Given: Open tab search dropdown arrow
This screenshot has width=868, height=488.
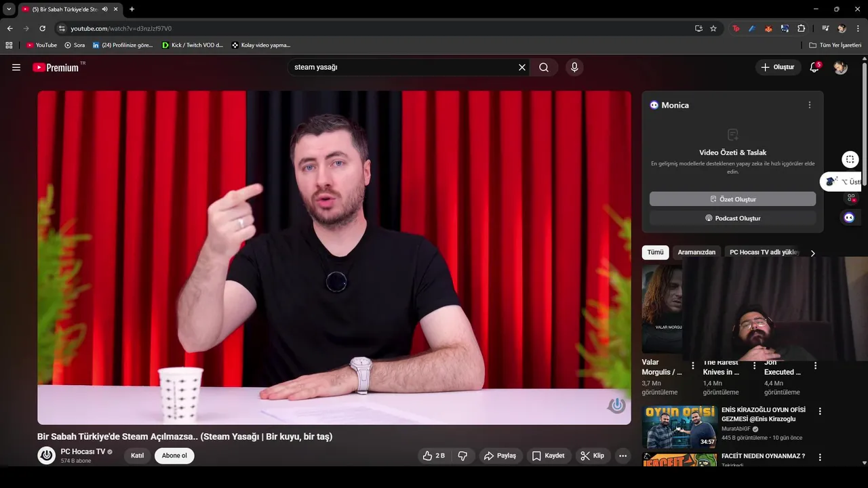Looking at the screenshot, I should (x=9, y=9).
